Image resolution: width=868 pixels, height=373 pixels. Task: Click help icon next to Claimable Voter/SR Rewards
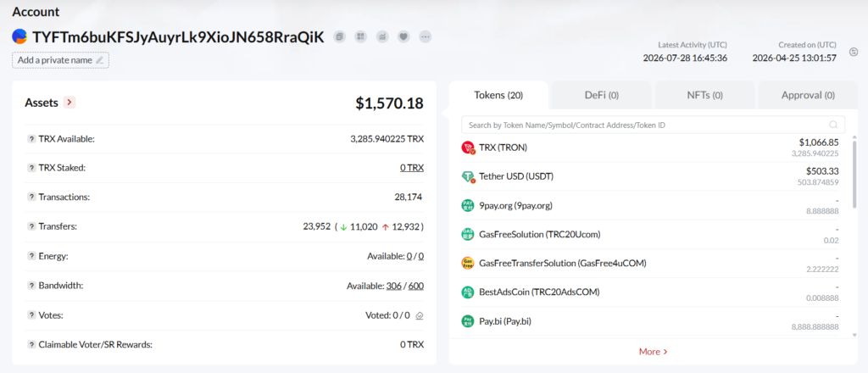[31, 345]
